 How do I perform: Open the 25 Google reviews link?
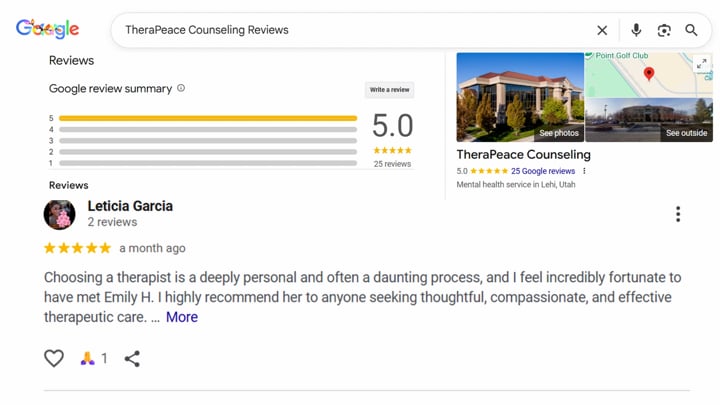coord(543,171)
